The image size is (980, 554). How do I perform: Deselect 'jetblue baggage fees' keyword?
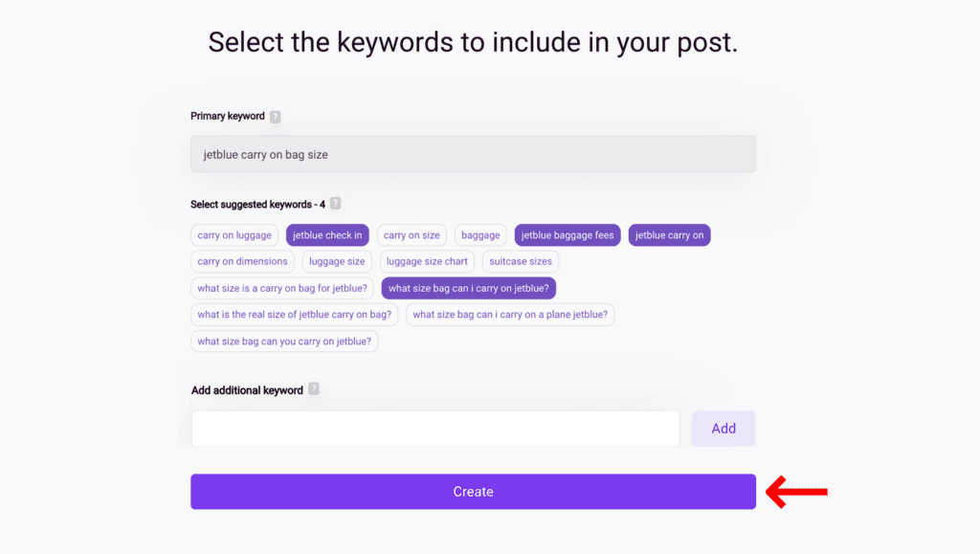568,235
